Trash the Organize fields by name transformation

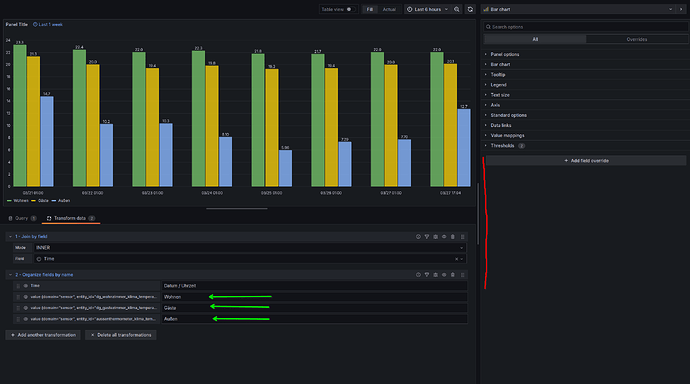[453, 275]
